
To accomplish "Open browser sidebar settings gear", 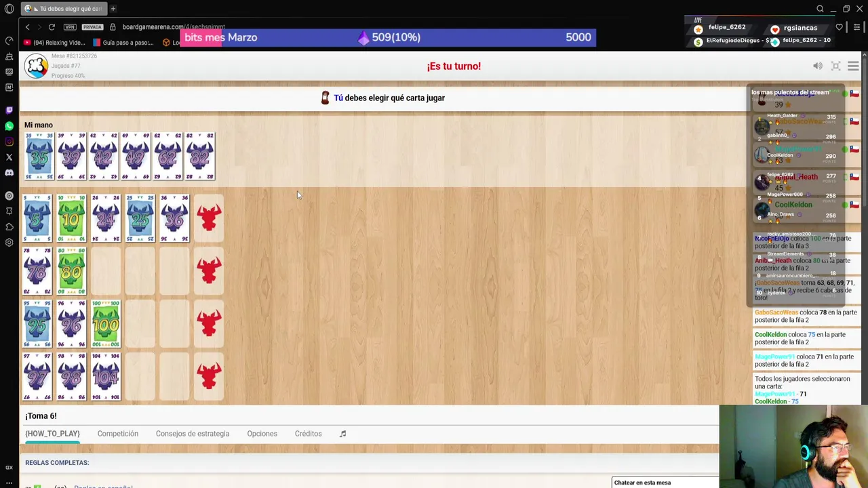I will (9, 243).
